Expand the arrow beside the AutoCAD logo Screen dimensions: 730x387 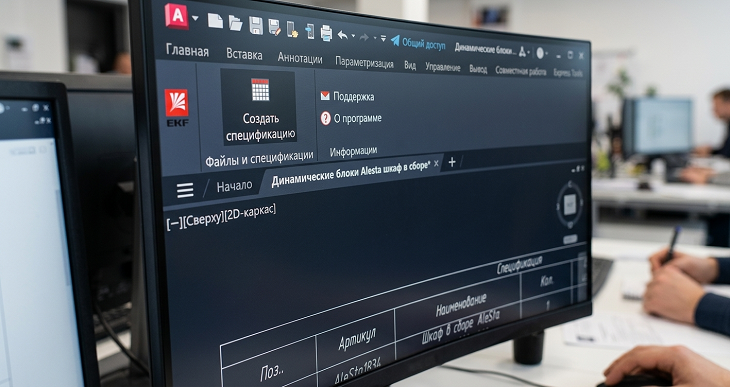click(195, 18)
